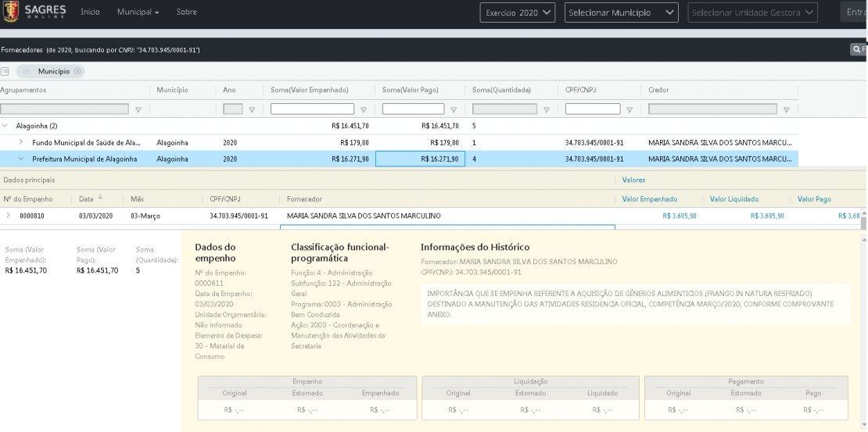Go to the Início page

[x=90, y=12]
